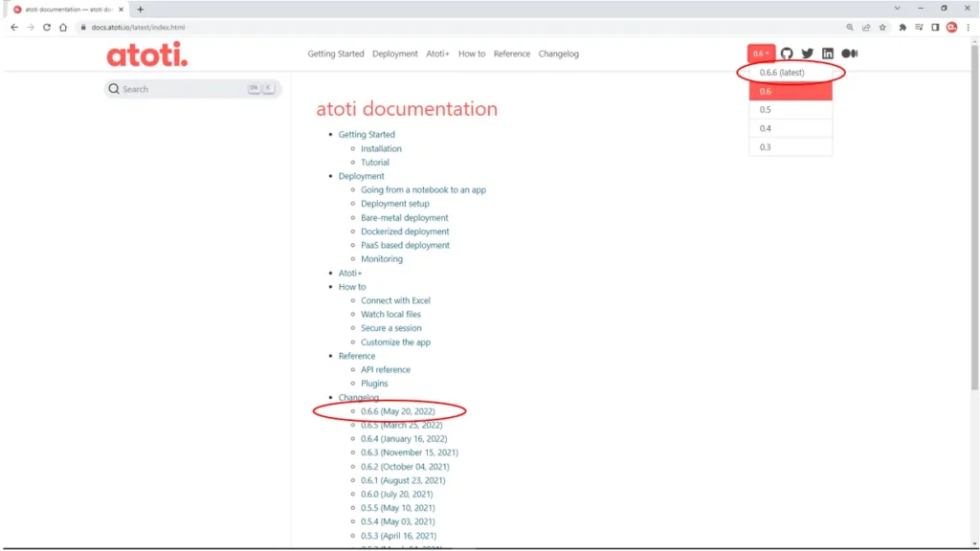Open the browser home page
The width and height of the screenshot is (980, 551).
pos(63,28)
